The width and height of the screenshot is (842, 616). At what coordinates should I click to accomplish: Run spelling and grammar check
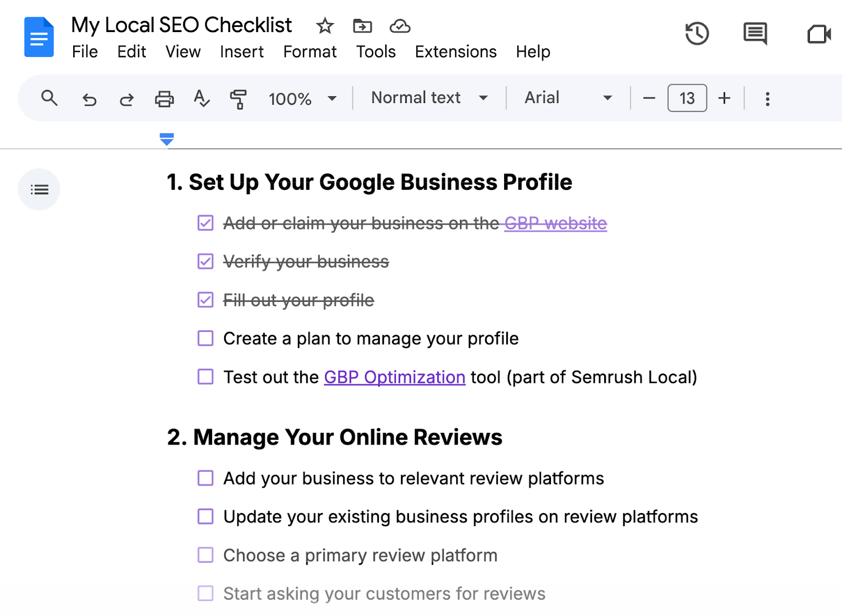(x=202, y=98)
